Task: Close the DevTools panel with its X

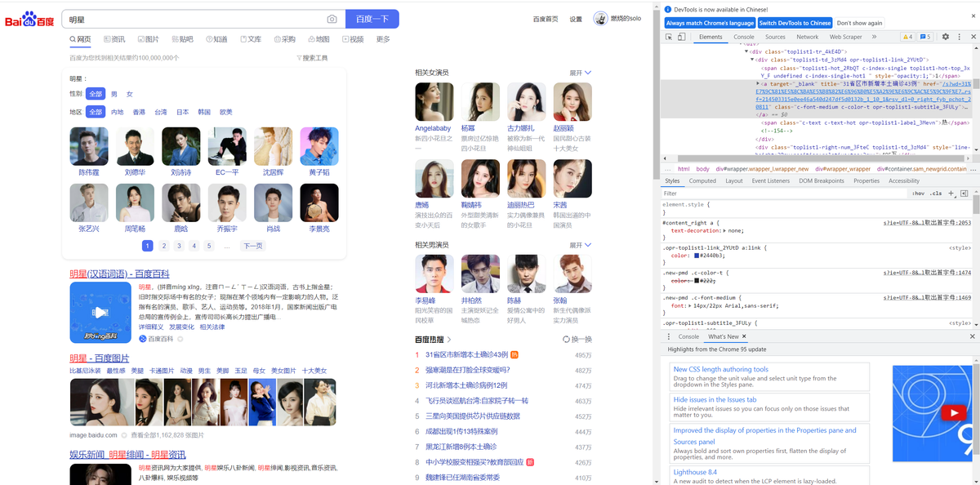Action: coord(972,37)
